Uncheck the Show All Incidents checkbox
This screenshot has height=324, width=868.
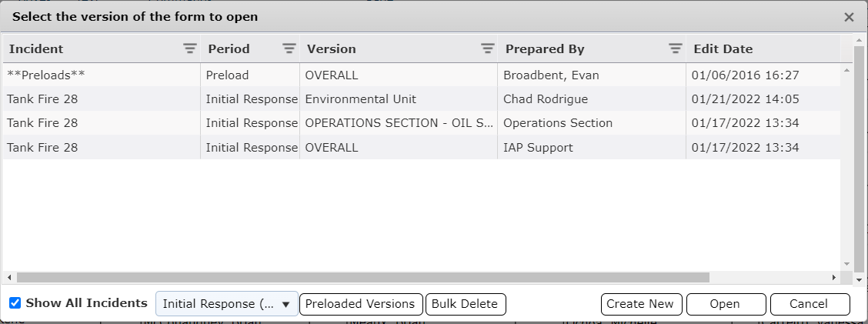[x=15, y=303]
